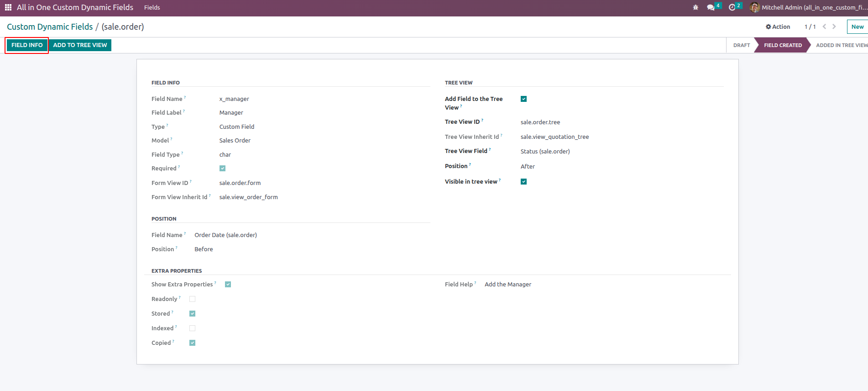Image resolution: width=868 pixels, height=391 pixels.
Task: Toggle the Stored checkbox
Action: 192,313
